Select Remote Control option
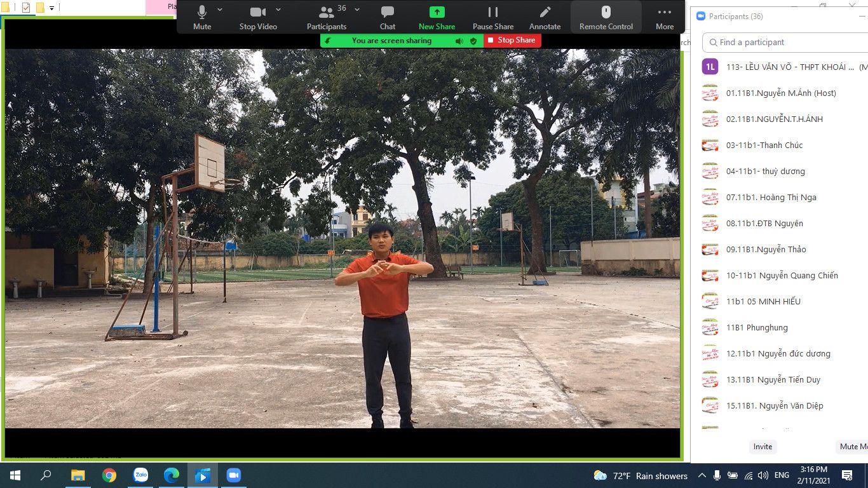The image size is (868, 488). point(606,17)
